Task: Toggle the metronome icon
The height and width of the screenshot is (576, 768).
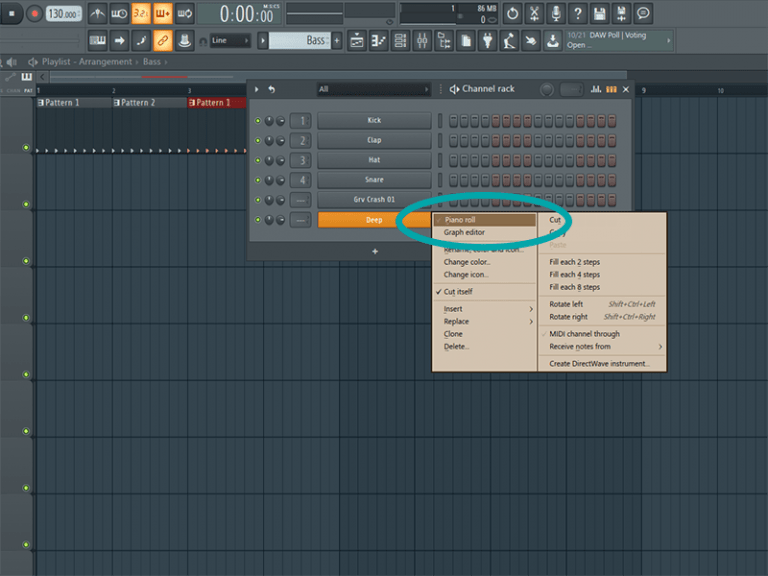Action: pos(97,13)
